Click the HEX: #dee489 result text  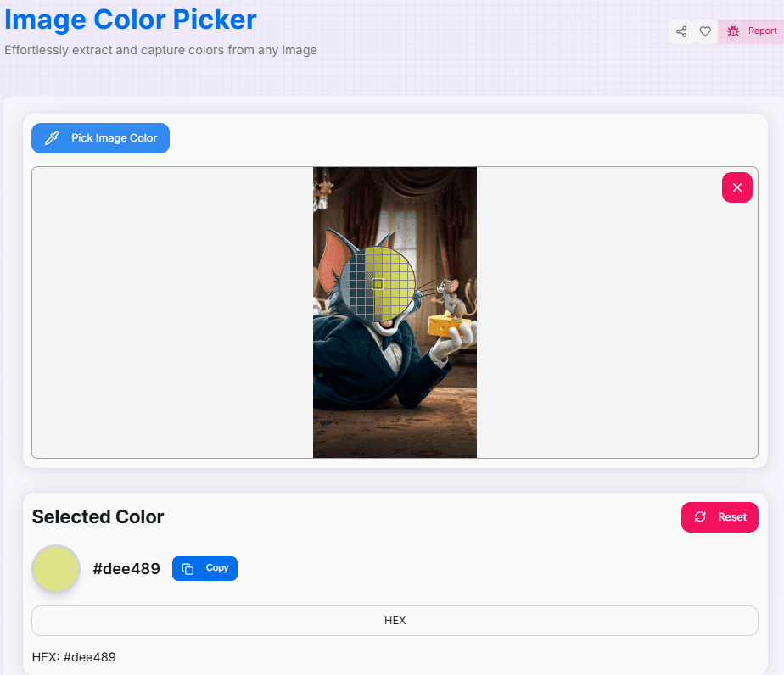pos(73,656)
